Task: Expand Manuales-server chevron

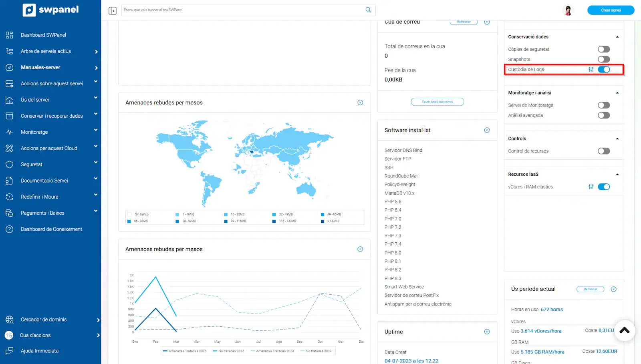Action: click(96, 68)
